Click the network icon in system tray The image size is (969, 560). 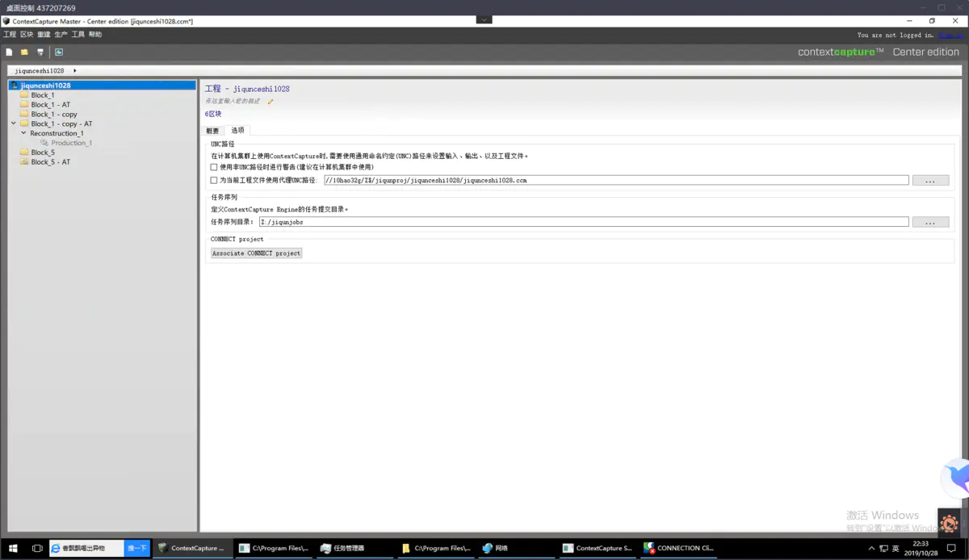tap(883, 549)
